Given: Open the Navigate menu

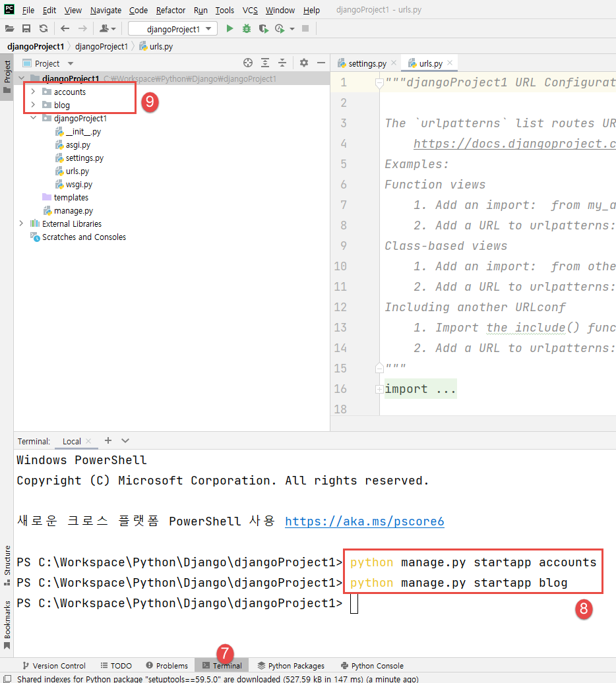Looking at the screenshot, I should [x=106, y=10].
